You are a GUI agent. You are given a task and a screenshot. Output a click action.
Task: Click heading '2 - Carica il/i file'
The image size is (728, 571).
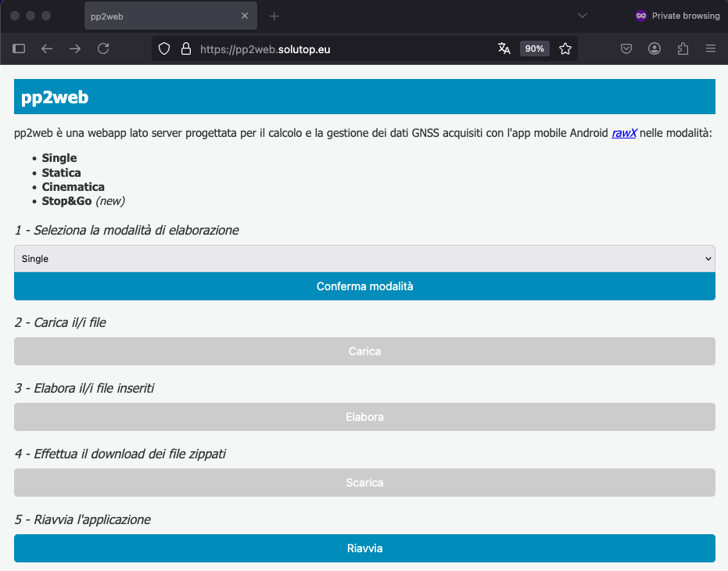point(60,322)
